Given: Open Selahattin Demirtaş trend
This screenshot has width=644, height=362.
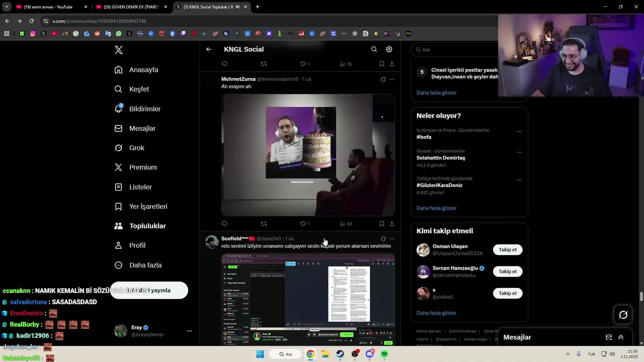Looking at the screenshot, I should pyautogui.click(x=441, y=158).
